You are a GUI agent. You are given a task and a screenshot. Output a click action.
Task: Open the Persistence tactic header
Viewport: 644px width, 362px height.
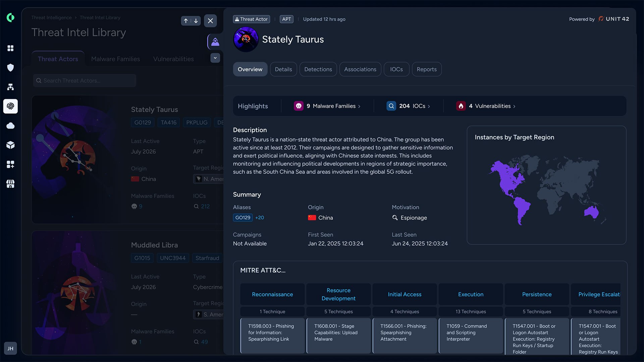(x=537, y=294)
